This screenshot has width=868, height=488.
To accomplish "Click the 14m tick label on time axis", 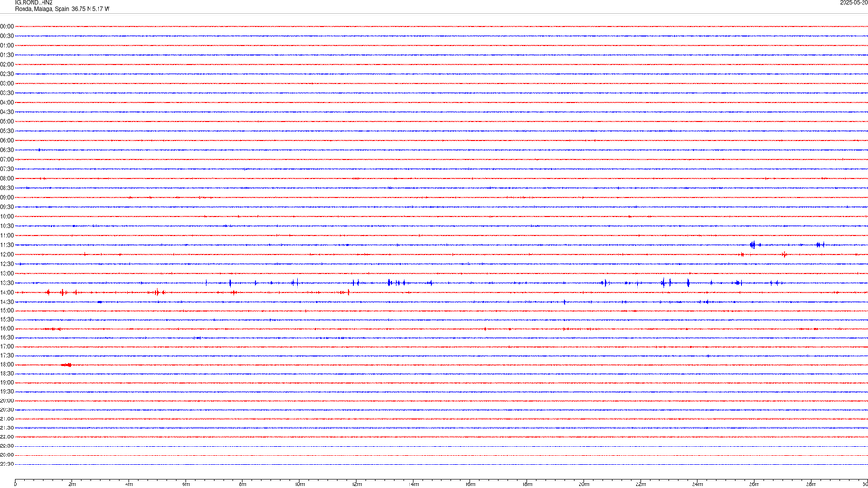I will coord(413,484).
